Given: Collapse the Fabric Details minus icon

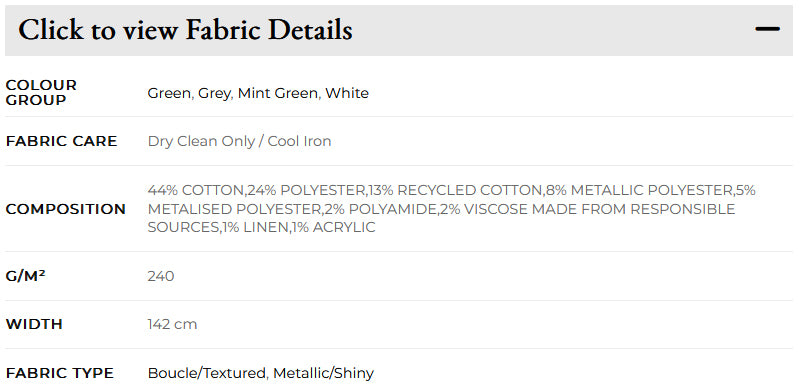Looking at the screenshot, I should (767, 29).
